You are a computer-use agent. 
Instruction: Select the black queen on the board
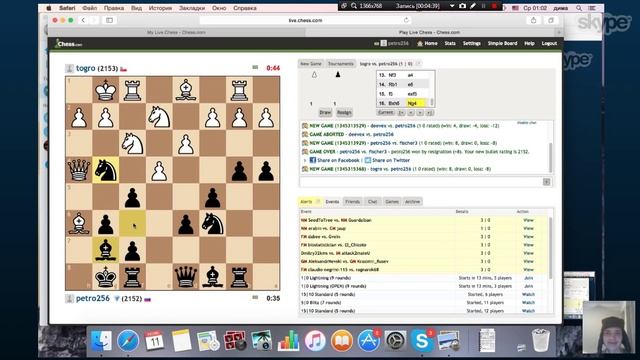[x=186, y=277]
